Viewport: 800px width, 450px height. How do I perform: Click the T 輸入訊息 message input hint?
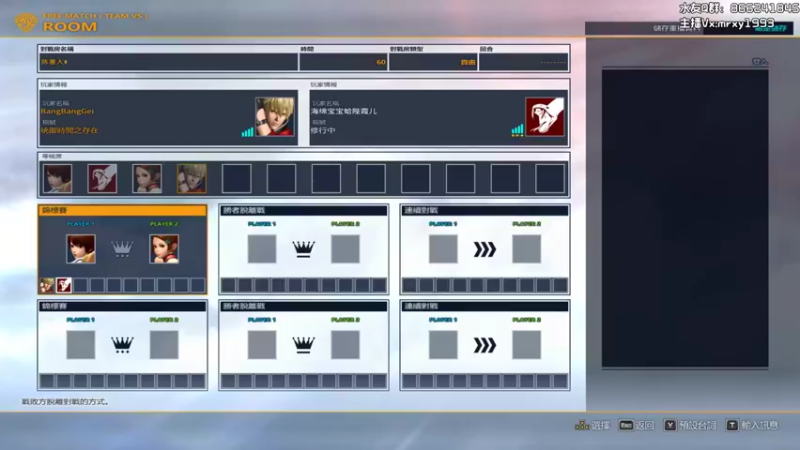pos(752,425)
